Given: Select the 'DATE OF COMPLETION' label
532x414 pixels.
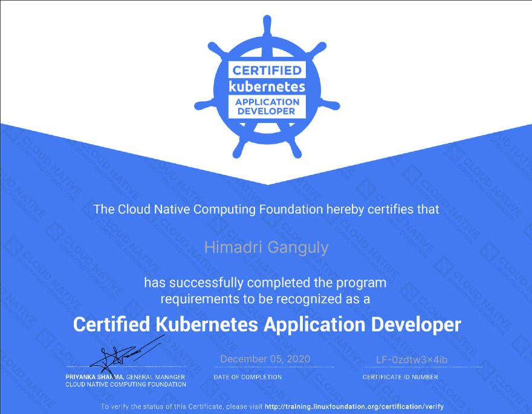Looking at the screenshot, I should (248, 377).
